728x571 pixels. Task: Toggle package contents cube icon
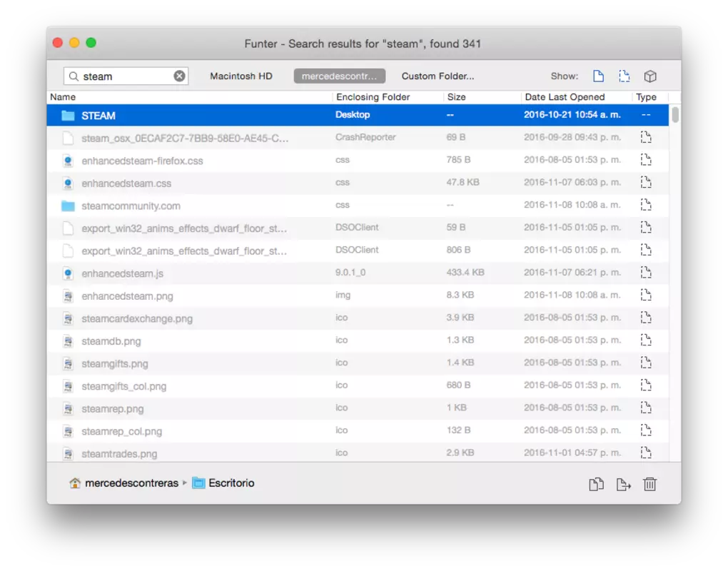650,76
